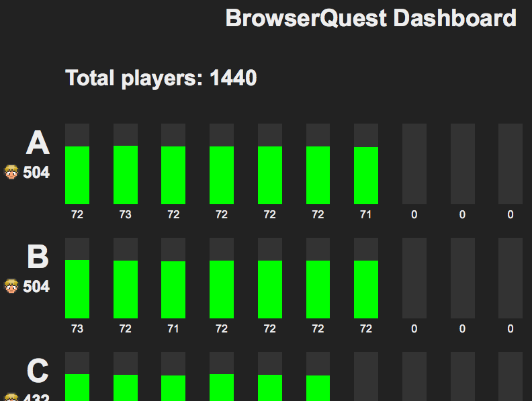The width and height of the screenshot is (532, 401).
Task: Click the last empty bar in row B
Action: 511,278
